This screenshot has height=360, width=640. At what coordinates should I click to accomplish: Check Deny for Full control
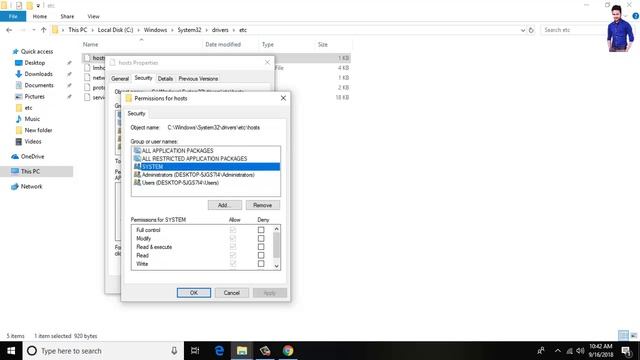[261, 230]
